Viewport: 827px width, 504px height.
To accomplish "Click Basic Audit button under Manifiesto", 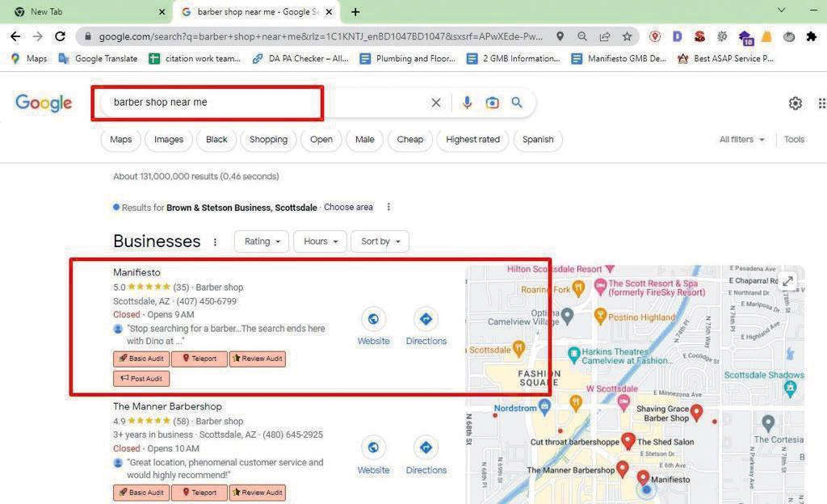I will [141, 359].
